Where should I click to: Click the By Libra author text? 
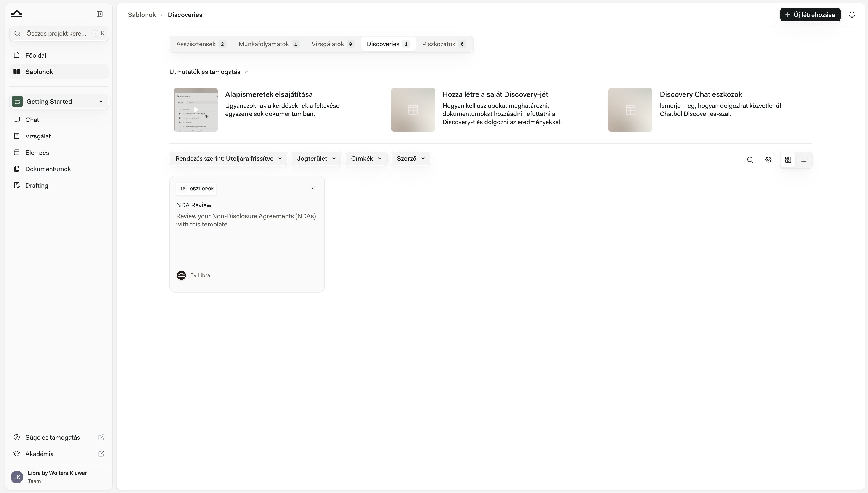tap(200, 275)
